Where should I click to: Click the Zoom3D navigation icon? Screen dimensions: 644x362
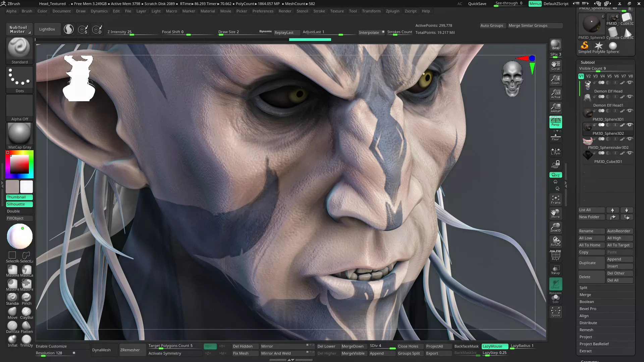555,227
